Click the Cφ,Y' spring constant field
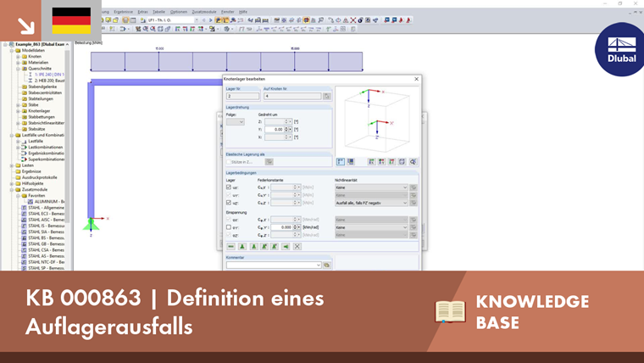This screenshot has height=363, width=644. point(281,227)
